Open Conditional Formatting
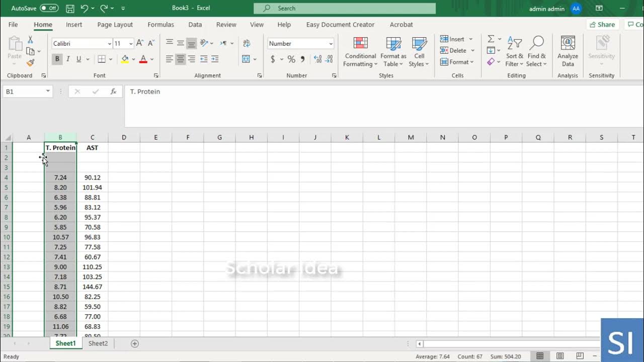This screenshot has height=362, width=644. coord(360,52)
